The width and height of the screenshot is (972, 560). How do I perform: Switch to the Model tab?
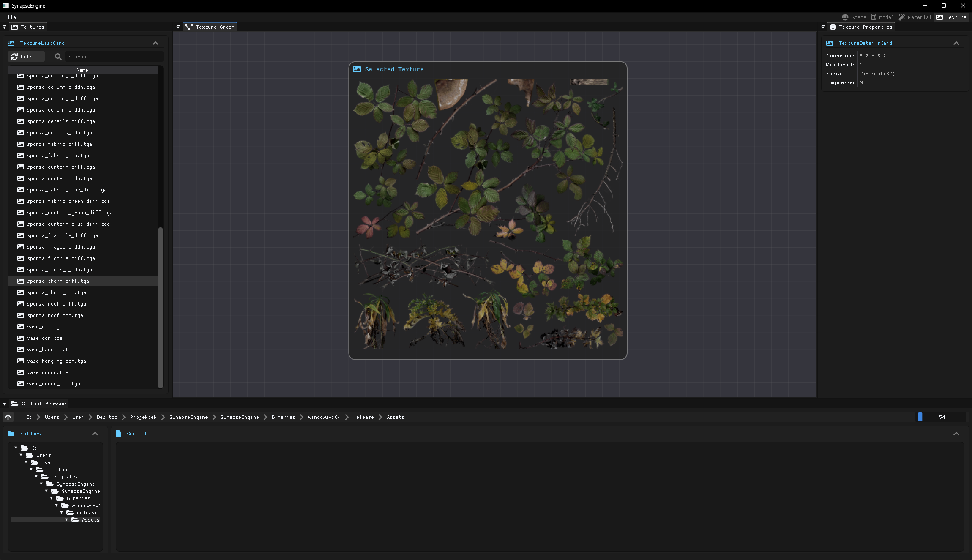coord(882,17)
